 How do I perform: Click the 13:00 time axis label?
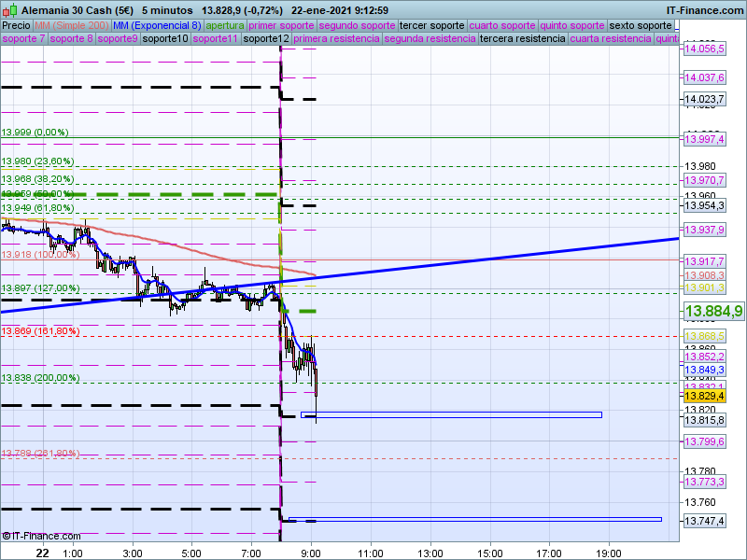pyautogui.click(x=430, y=553)
